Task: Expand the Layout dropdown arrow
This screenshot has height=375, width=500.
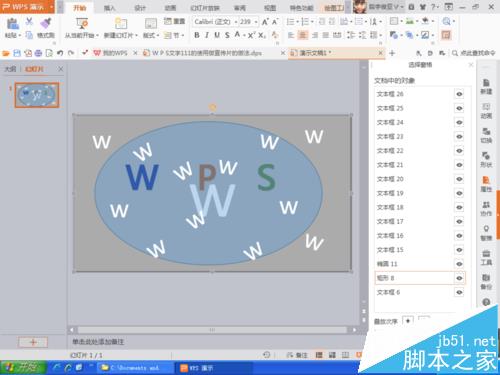Action: point(158,35)
